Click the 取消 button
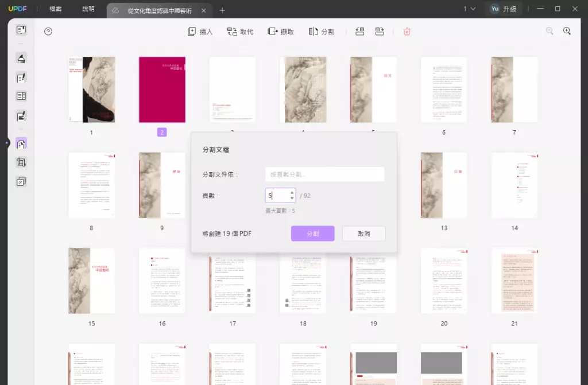 point(363,234)
